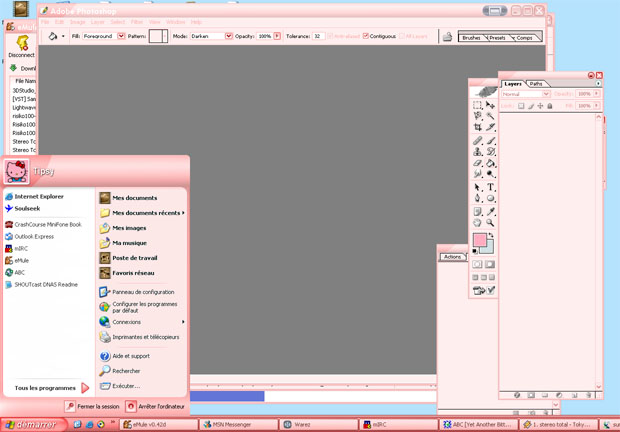Select the Notes tool
Screen dimensions: 620x432
pyautogui.click(x=478, y=212)
